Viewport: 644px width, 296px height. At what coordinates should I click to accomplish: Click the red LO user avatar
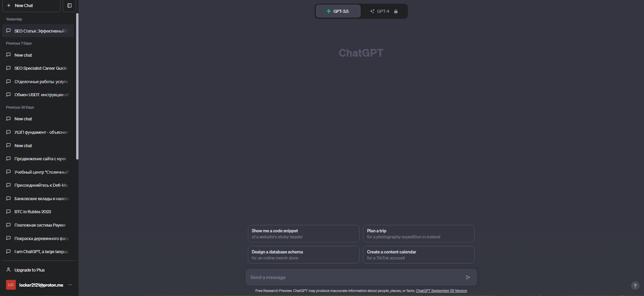[11, 285]
